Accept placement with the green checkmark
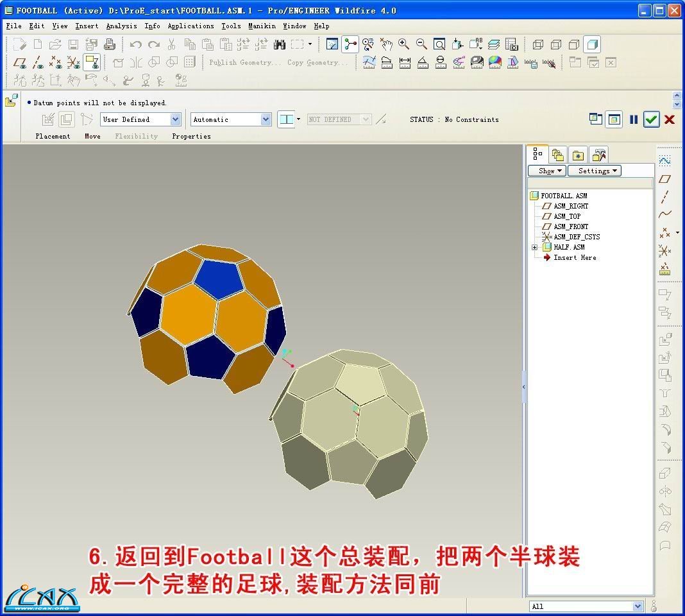The width and height of the screenshot is (685, 616). [x=652, y=119]
